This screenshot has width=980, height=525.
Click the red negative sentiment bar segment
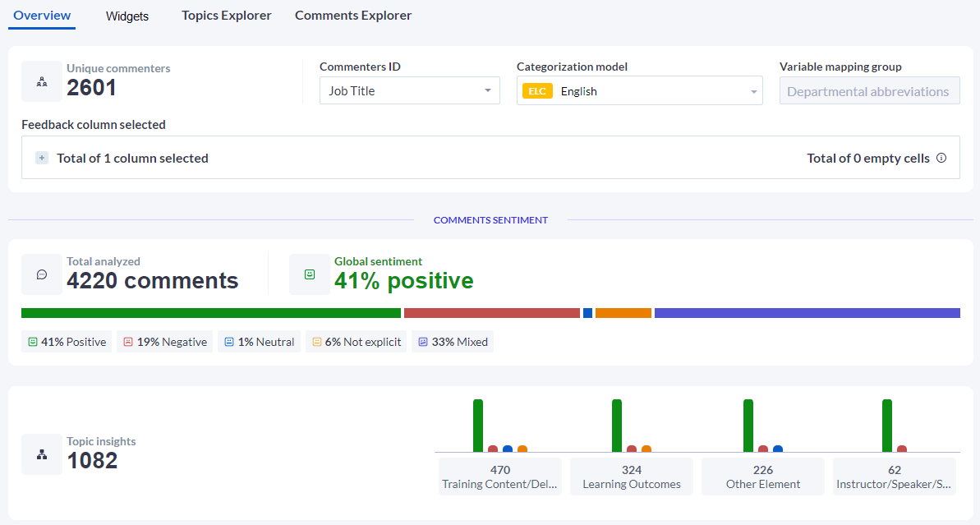click(x=492, y=313)
